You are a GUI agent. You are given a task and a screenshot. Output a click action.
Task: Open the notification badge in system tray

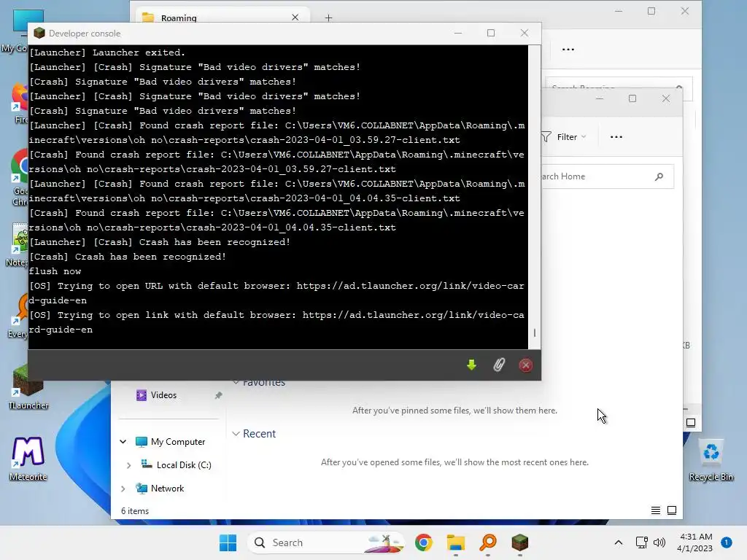[727, 542]
